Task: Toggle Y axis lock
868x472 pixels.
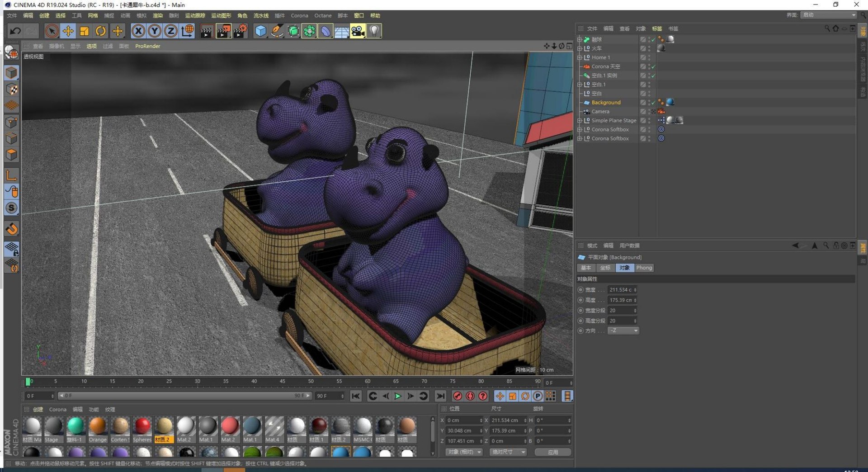Action: (x=155, y=31)
